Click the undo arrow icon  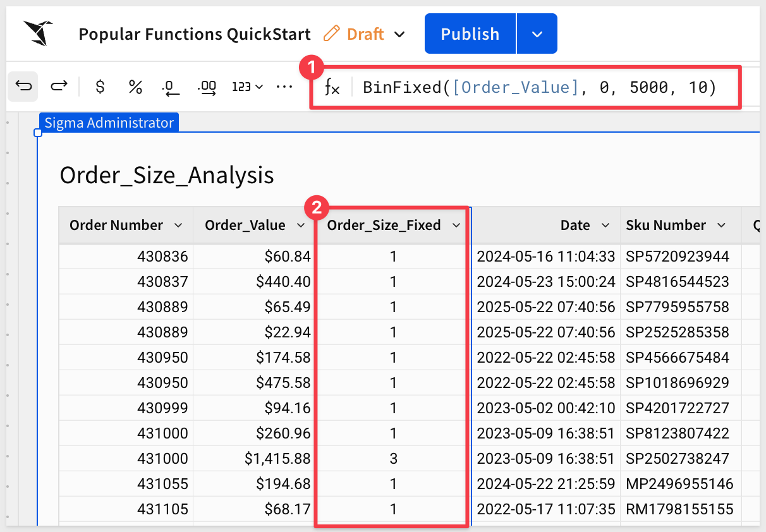pos(23,87)
